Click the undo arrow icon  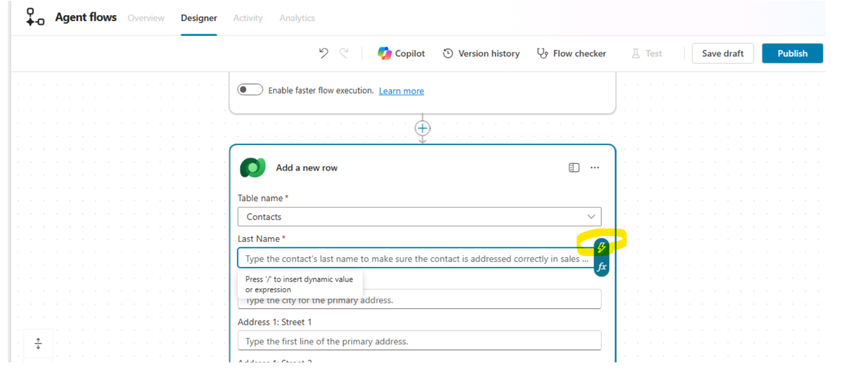(323, 53)
